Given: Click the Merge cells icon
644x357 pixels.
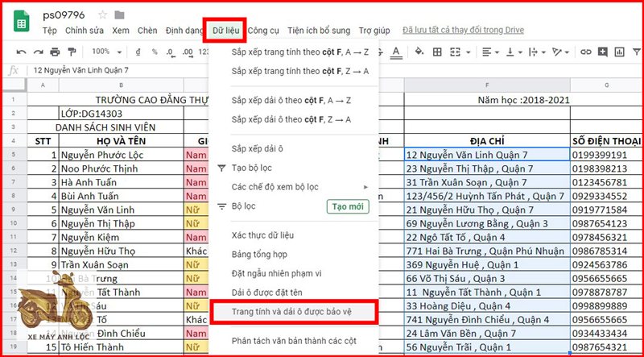Looking at the screenshot, I should pyautogui.click(x=455, y=52).
